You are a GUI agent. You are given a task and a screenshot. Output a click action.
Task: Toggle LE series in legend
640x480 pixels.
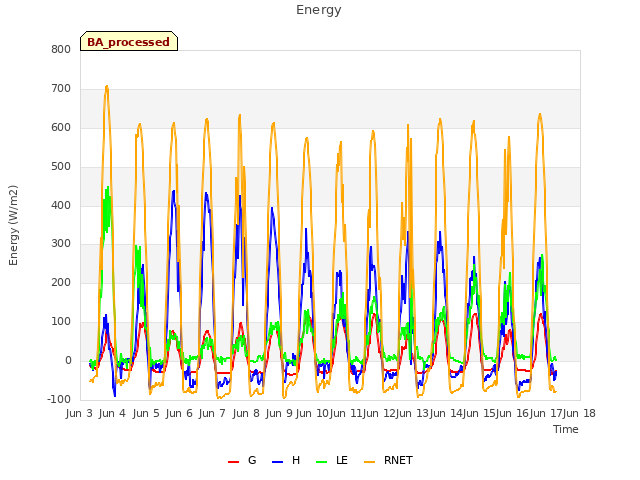[x=332, y=461]
